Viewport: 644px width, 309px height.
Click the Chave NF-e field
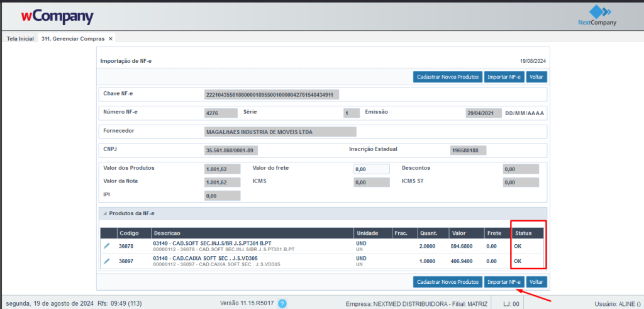272,95
